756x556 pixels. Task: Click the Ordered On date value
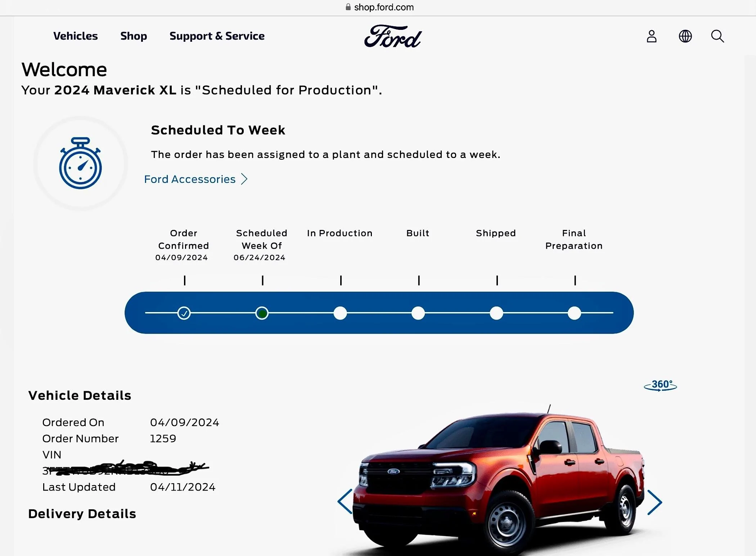pos(185,422)
